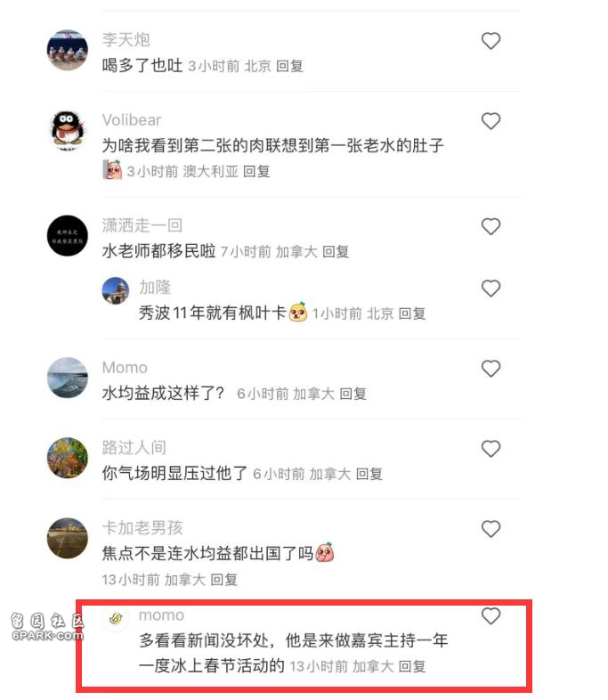Open 李天炮's profile avatar

(x=68, y=50)
